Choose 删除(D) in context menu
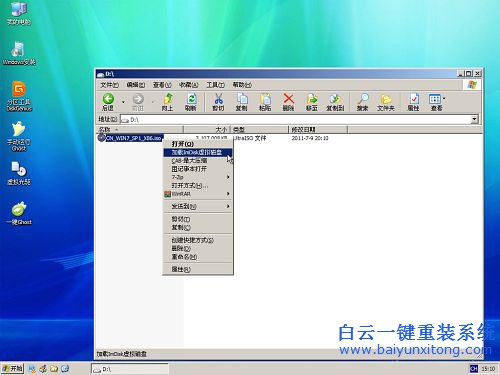Viewport: 500px width, 375px height. [x=197, y=248]
